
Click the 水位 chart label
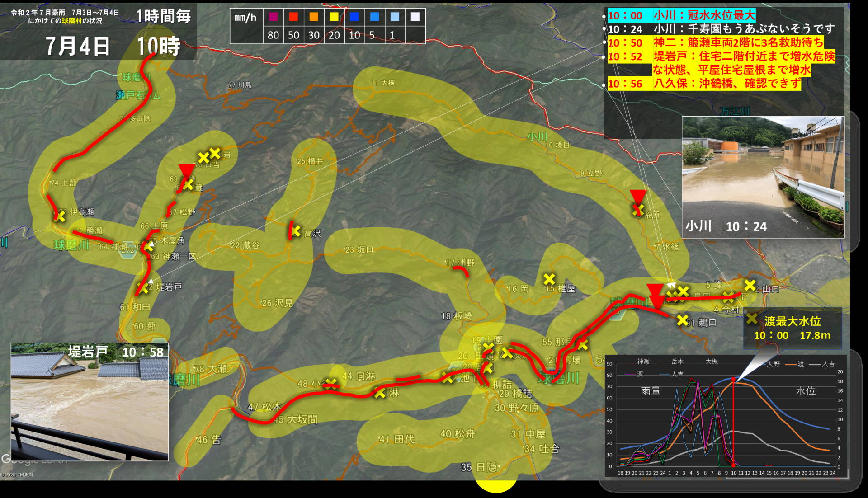[x=806, y=391]
